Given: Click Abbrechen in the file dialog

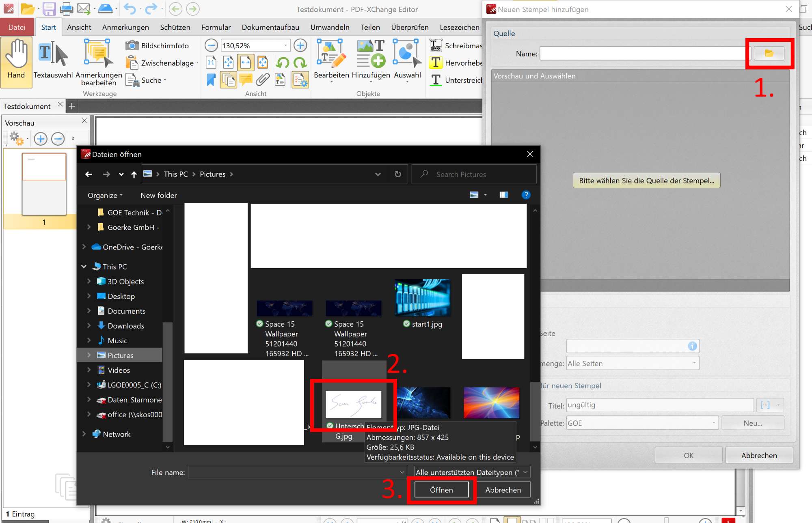Looking at the screenshot, I should pos(503,490).
